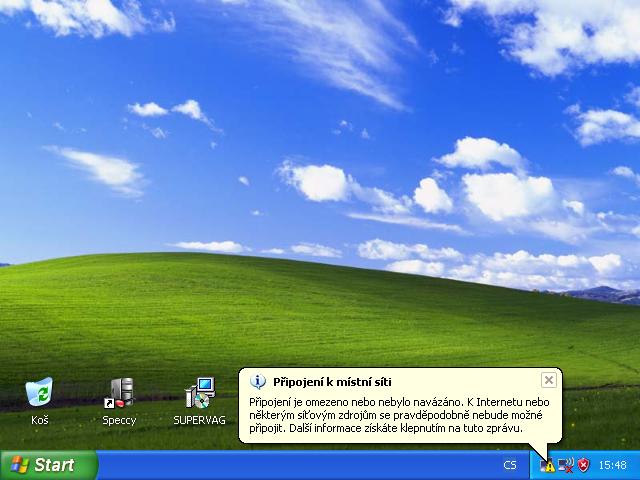Click the 15:48 taskbar clock
The width and height of the screenshot is (640, 480).
(612, 465)
